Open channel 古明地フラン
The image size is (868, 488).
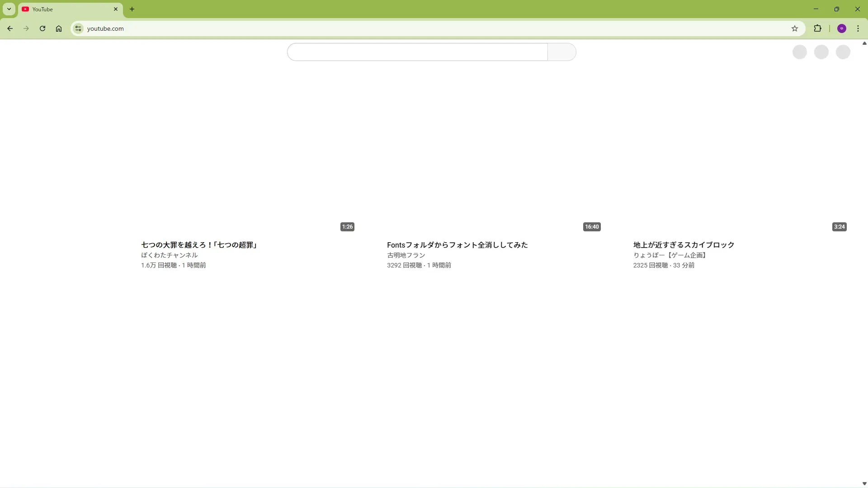coord(406,255)
